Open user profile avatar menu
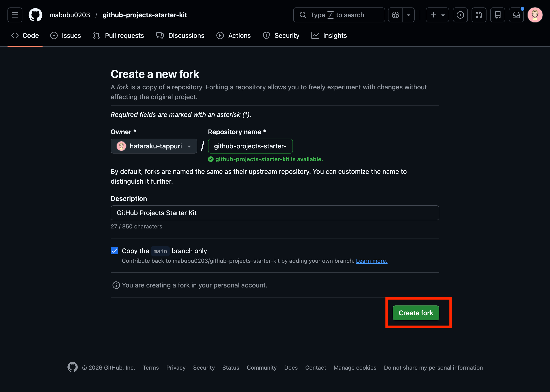Image resolution: width=550 pixels, height=392 pixels. pyautogui.click(x=535, y=15)
